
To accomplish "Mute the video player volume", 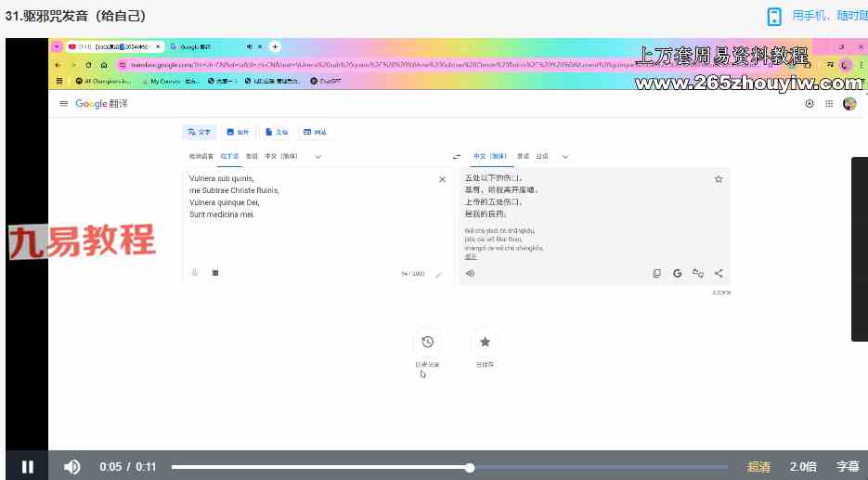I will pyautogui.click(x=71, y=467).
